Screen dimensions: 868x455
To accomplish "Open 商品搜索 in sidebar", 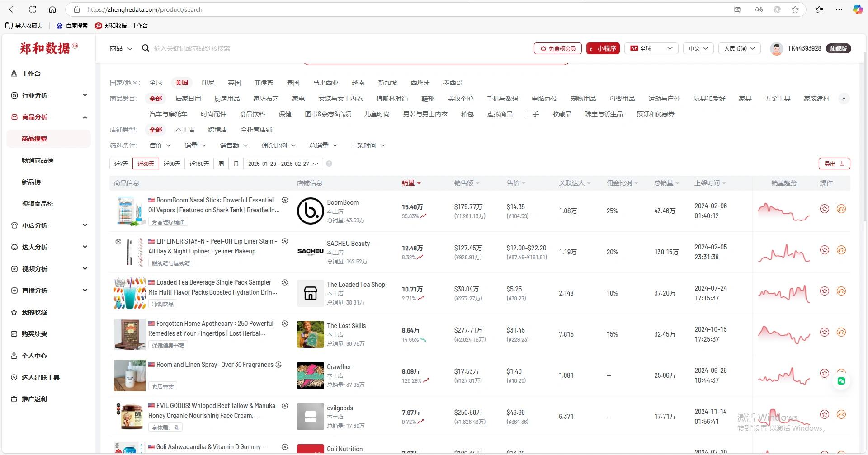I will tap(48, 139).
